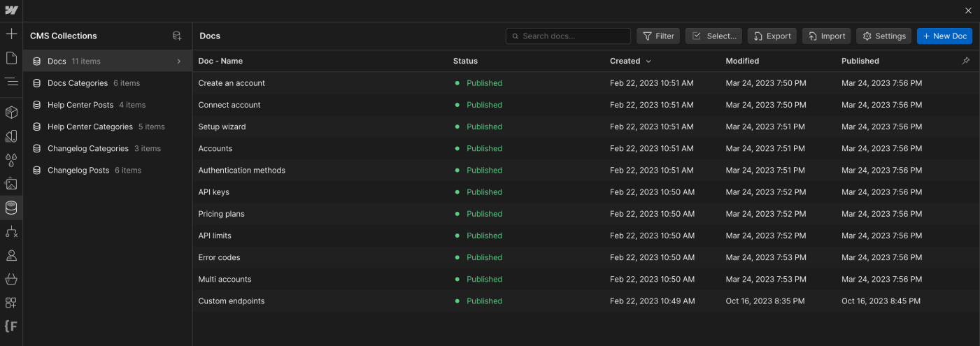
Task: Open the Apps panel
Action: click(11, 303)
